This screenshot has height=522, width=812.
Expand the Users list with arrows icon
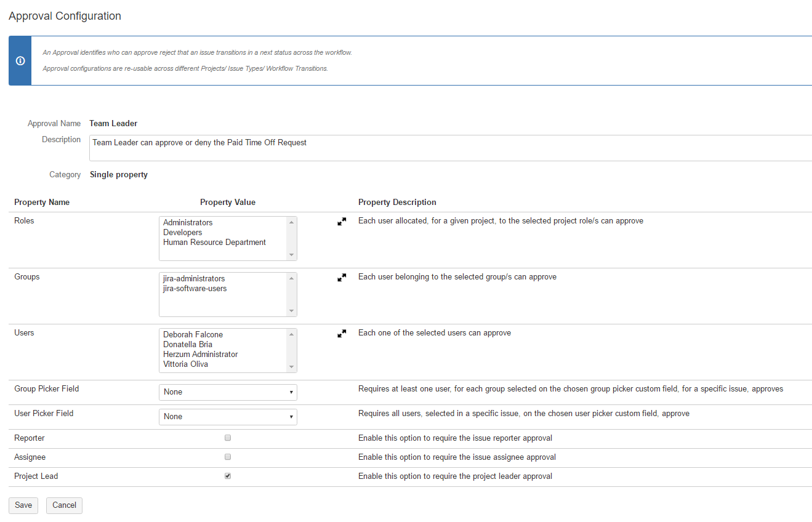pyautogui.click(x=342, y=334)
